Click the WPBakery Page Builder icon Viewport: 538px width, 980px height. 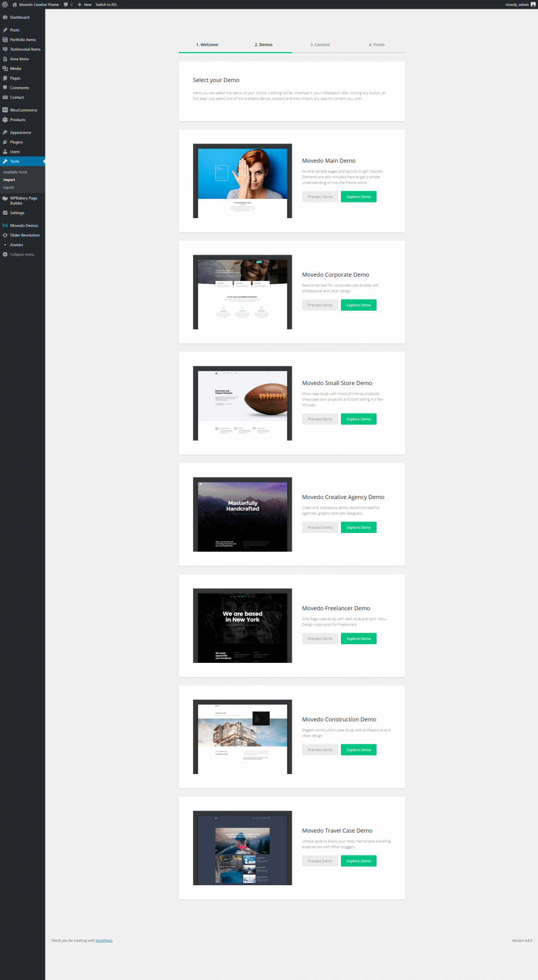point(5,198)
